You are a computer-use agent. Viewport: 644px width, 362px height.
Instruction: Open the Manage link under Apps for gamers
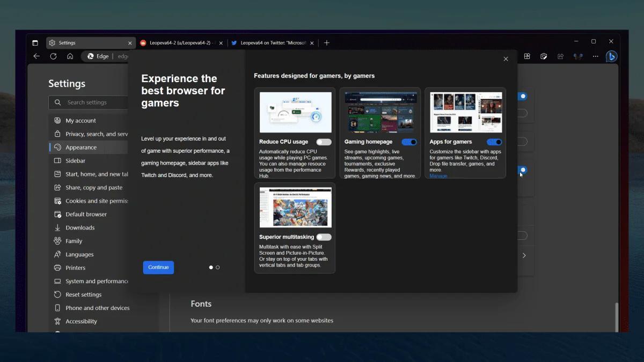pos(438,175)
